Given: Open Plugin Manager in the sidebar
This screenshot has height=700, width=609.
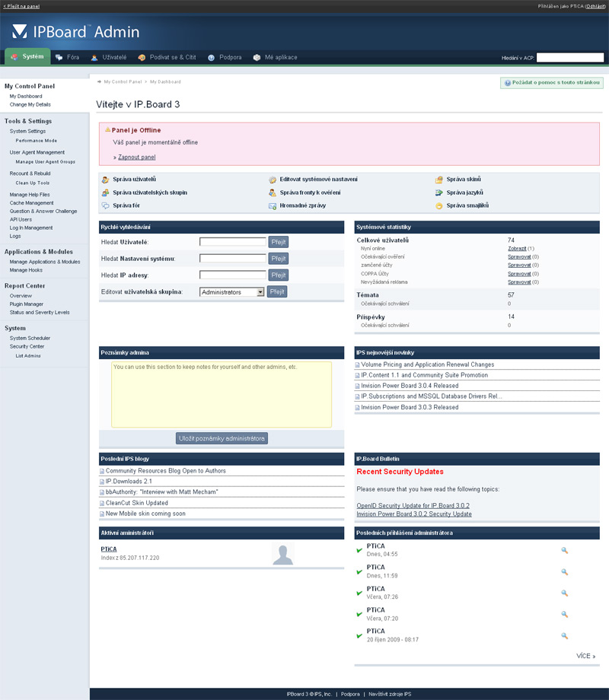Looking at the screenshot, I should pos(27,304).
